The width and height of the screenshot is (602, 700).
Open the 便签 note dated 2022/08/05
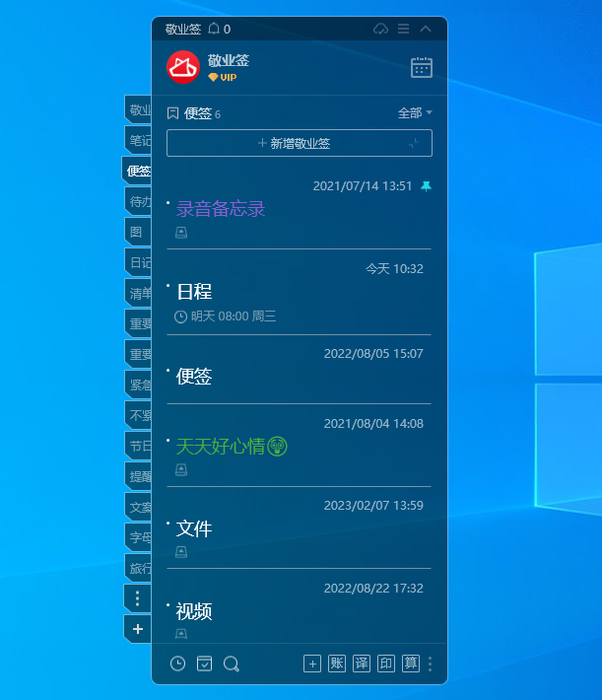[194, 377]
